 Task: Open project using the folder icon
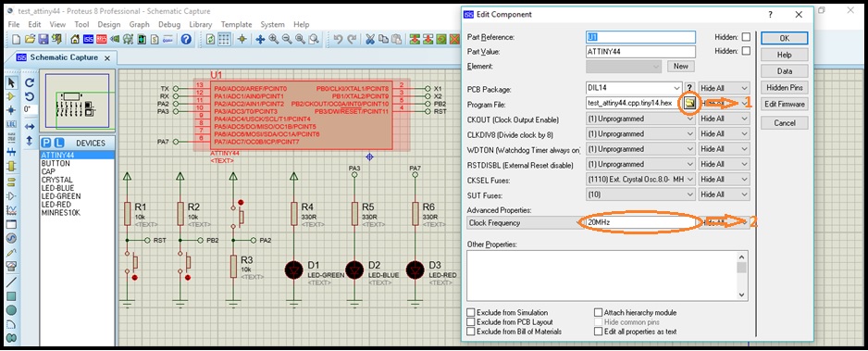point(30,39)
